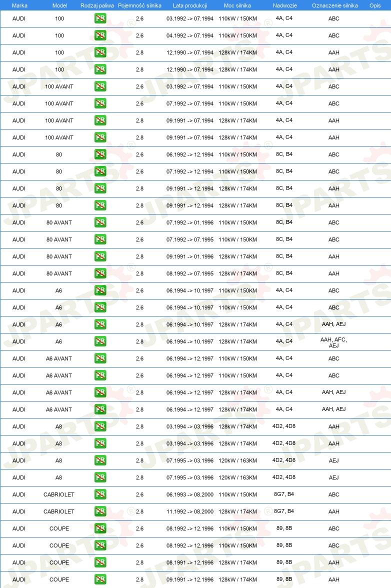The image size is (391, 588).
Task: Click CABRIOLET model in the 2.6 row
Action: 59,494
